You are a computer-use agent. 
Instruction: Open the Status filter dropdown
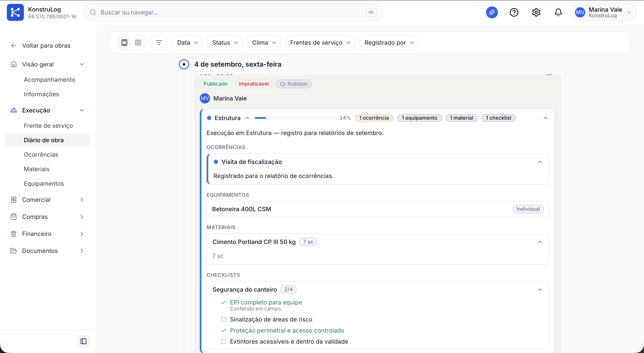click(225, 43)
